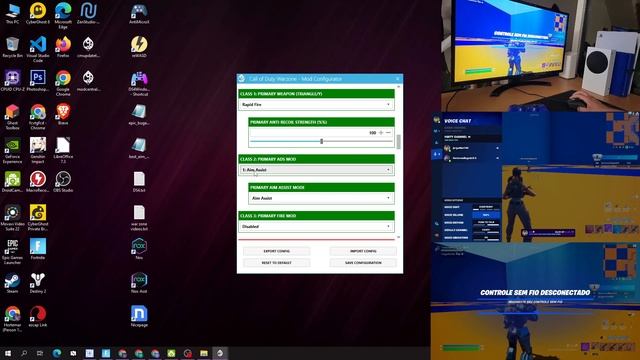Open Photoshop desktop shortcut
The width and height of the screenshot is (640, 360).
[38, 81]
